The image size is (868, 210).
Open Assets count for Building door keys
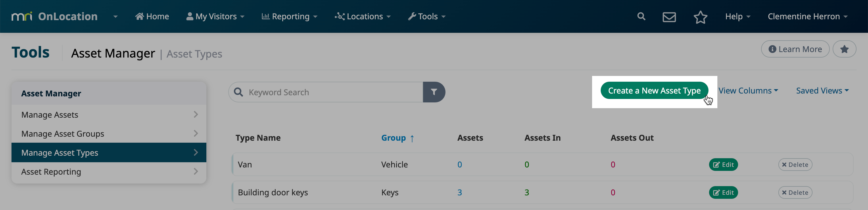coord(460,192)
